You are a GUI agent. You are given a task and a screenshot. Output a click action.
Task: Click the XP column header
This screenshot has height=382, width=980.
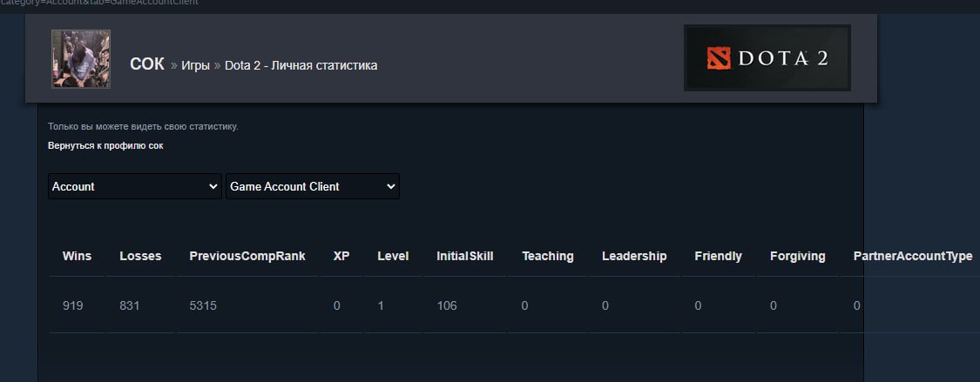pos(341,256)
